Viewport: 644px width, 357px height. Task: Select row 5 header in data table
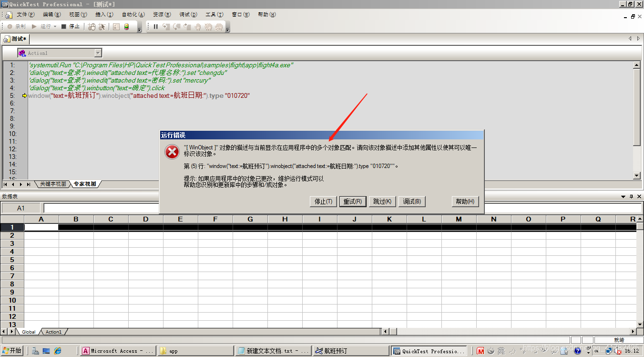click(x=12, y=260)
